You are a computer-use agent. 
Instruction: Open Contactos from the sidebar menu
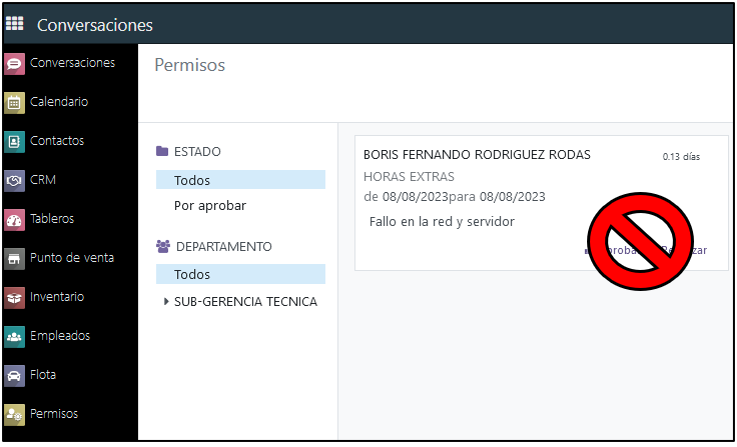coord(57,141)
